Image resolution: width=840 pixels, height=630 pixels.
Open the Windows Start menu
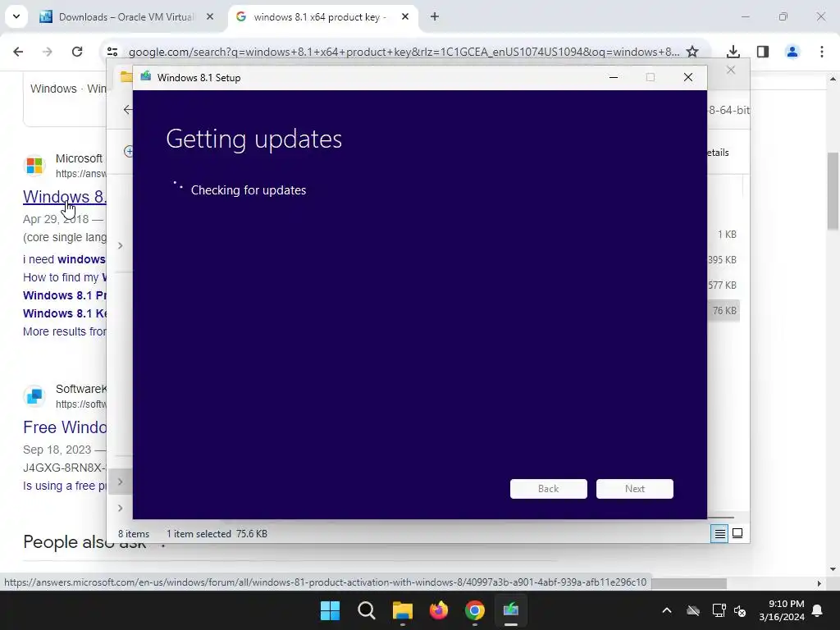click(330, 610)
